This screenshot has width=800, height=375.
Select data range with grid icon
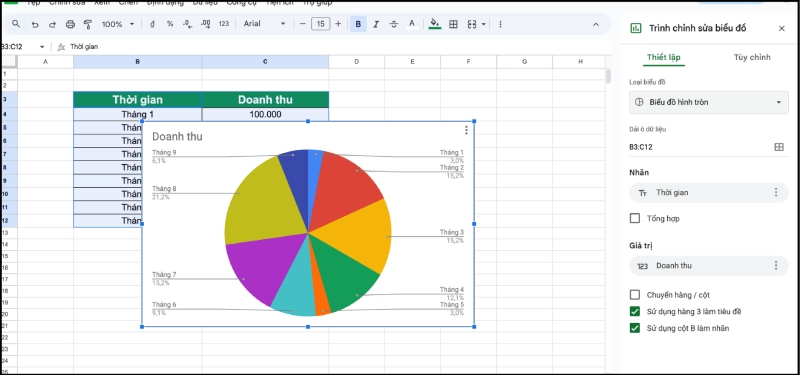pyautogui.click(x=779, y=147)
